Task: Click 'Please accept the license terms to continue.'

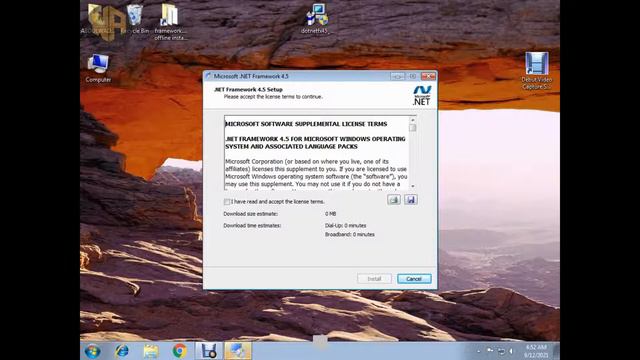Action: point(273,97)
